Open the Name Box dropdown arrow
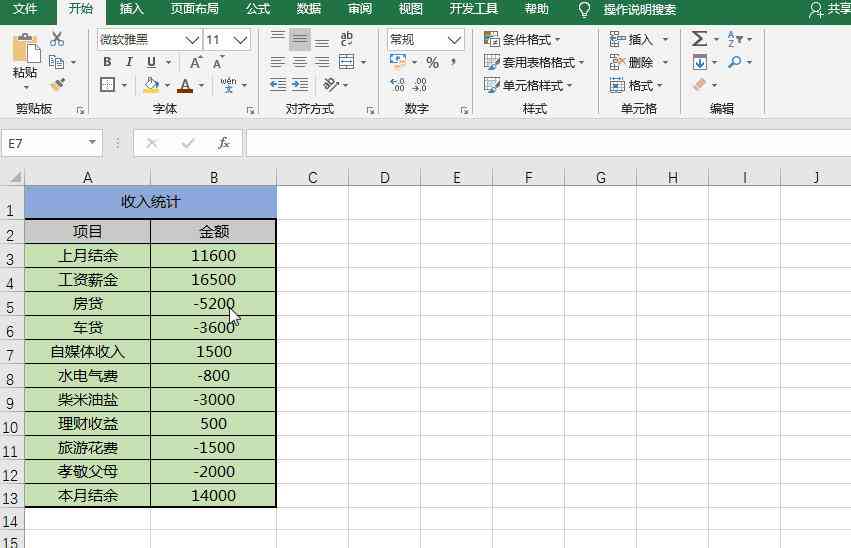The image size is (851, 548). coord(92,143)
